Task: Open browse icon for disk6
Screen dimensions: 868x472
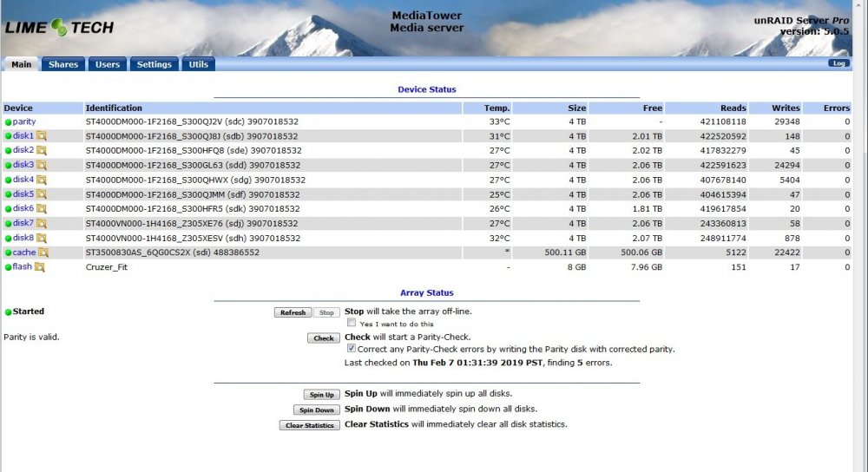Action: click(42, 208)
